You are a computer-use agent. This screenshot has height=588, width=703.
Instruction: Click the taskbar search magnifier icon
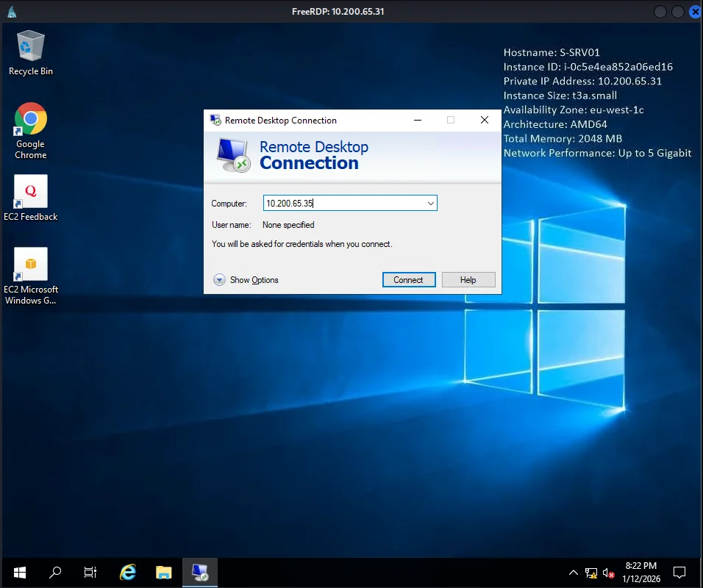tap(55, 572)
